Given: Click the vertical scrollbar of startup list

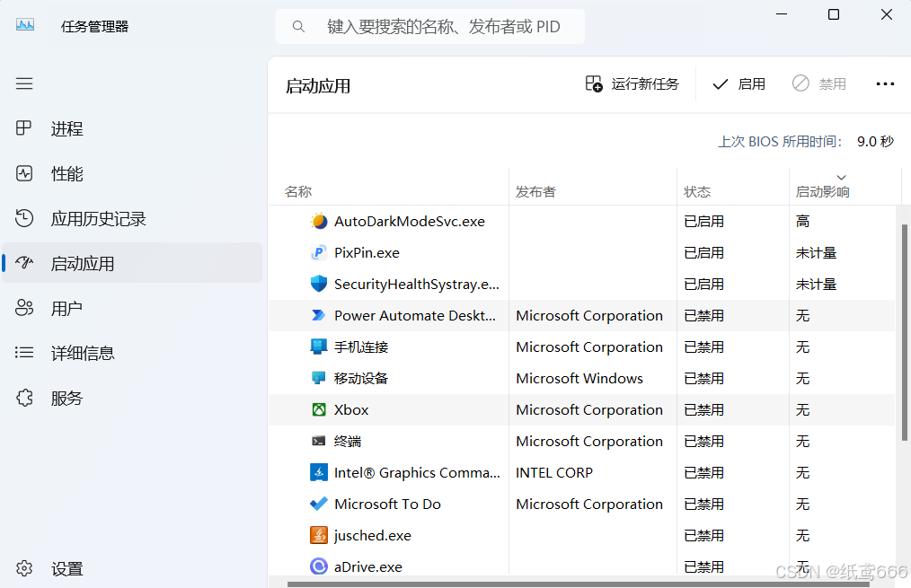Looking at the screenshot, I should click(x=905, y=332).
